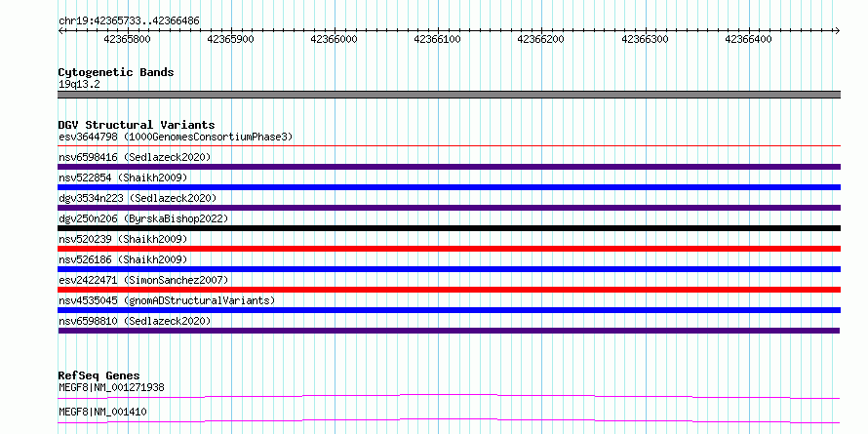This screenshot has height=434, width=868.
Task: Click the thin red esv3644798 variant line
Action: point(450,146)
